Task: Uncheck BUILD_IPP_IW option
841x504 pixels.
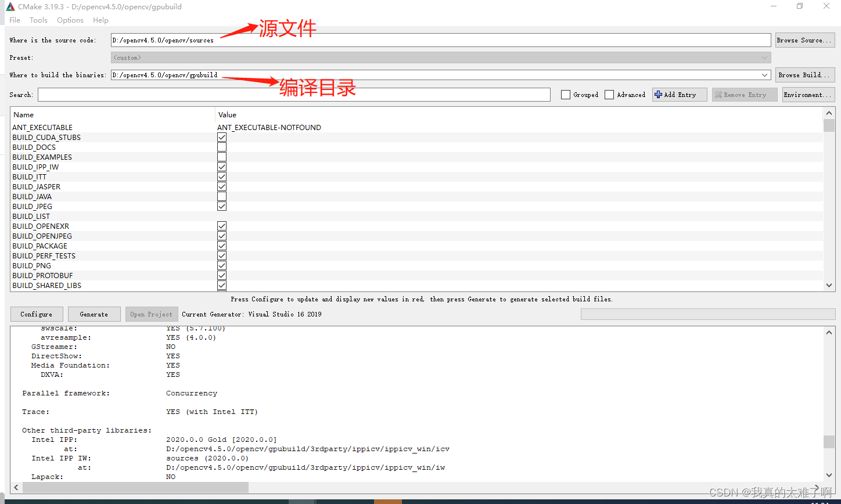Action: pyautogui.click(x=222, y=167)
